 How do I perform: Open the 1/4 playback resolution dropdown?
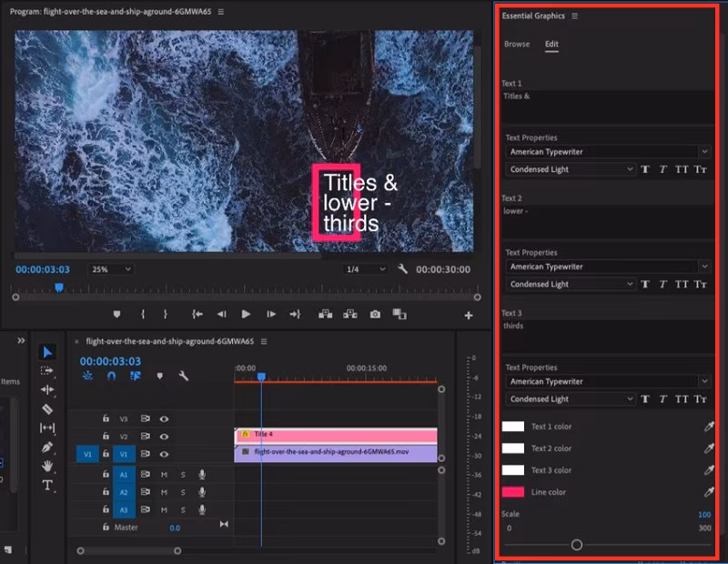pos(365,269)
